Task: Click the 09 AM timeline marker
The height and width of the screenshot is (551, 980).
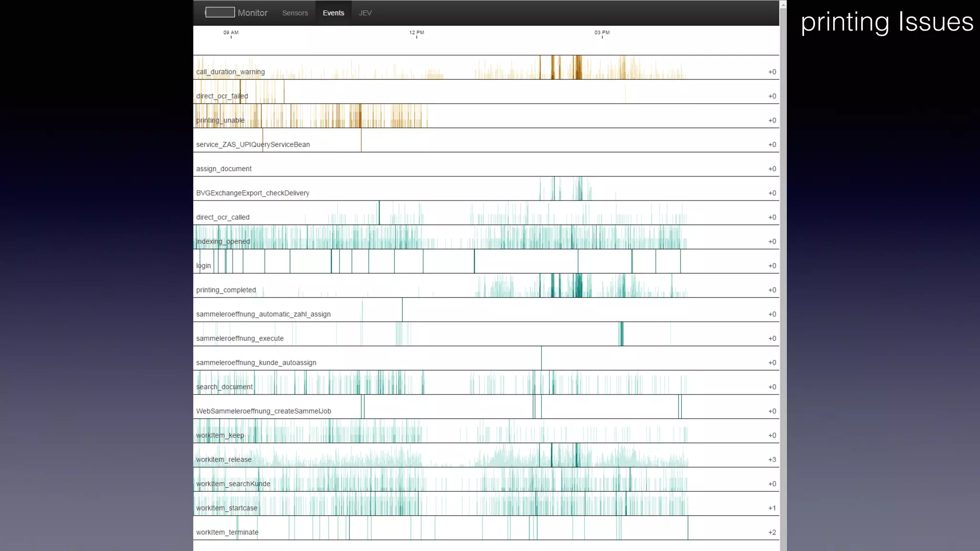Action: pyautogui.click(x=231, y=33)
